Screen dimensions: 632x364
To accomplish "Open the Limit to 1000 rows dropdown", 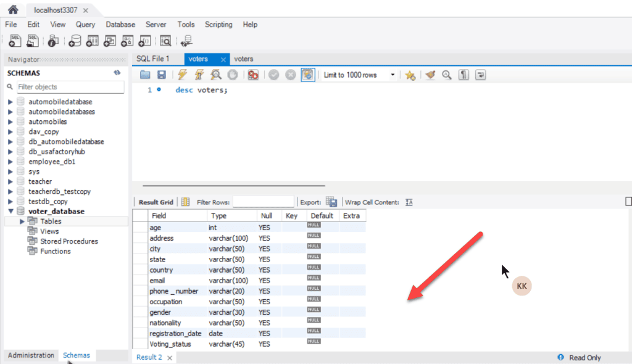I will click(x=393, y=74).
